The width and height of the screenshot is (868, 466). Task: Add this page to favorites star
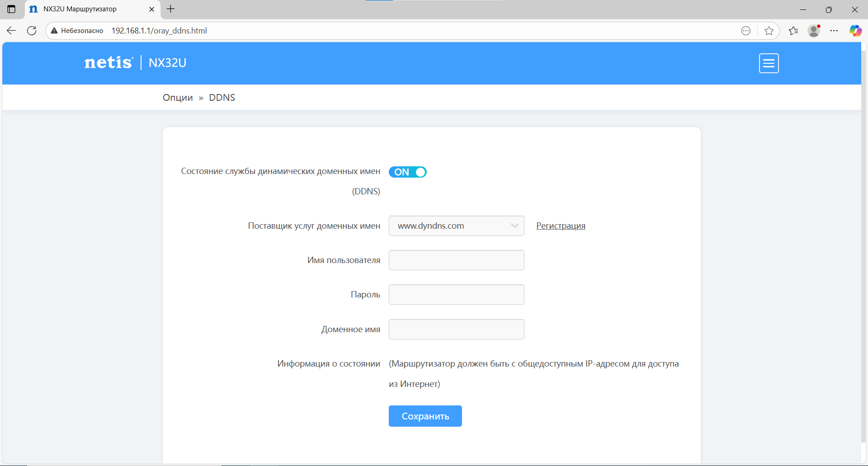[769, 31]
